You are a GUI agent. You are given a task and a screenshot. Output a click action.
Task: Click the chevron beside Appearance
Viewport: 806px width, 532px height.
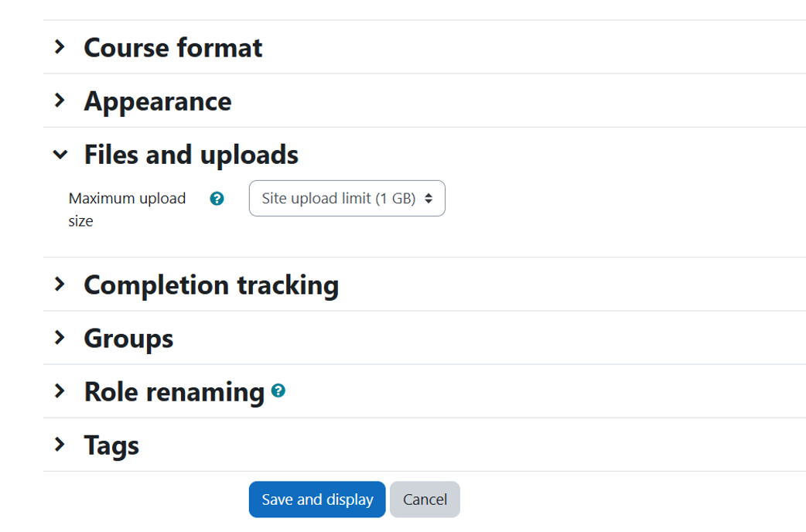click(x=60, y=101)
